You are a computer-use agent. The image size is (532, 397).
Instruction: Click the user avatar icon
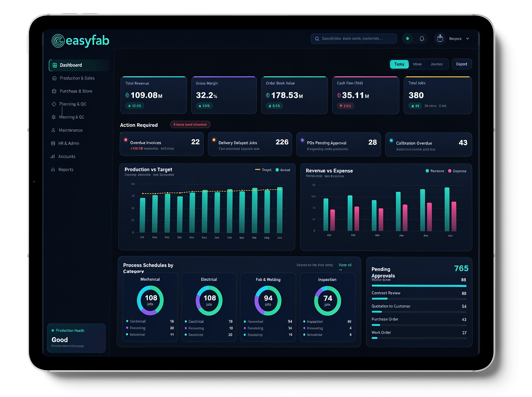point(440,39)
